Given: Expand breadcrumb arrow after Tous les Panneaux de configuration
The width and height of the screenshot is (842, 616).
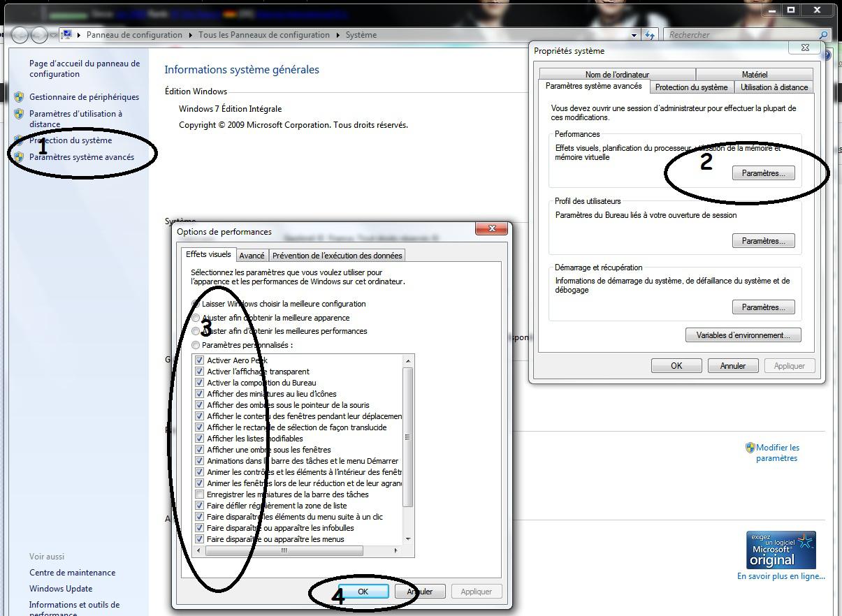Looking at the screenshot, I should pos(337,35).
